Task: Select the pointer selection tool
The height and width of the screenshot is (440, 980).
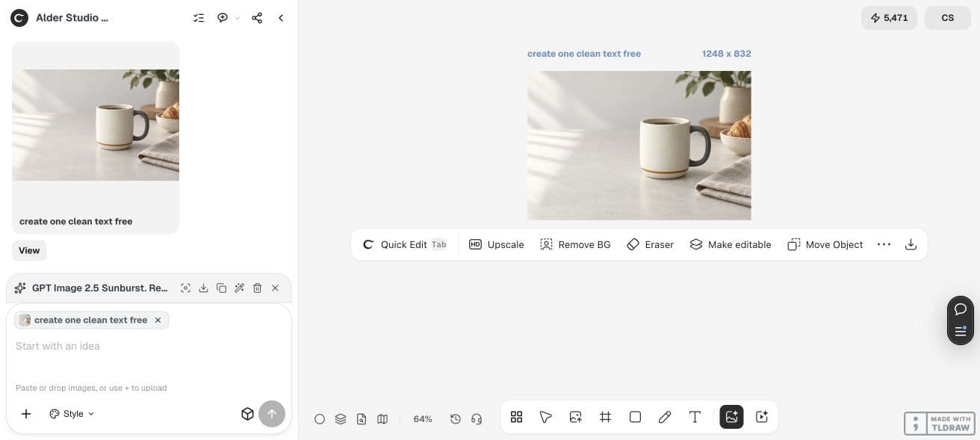Action: click(546, 417)
